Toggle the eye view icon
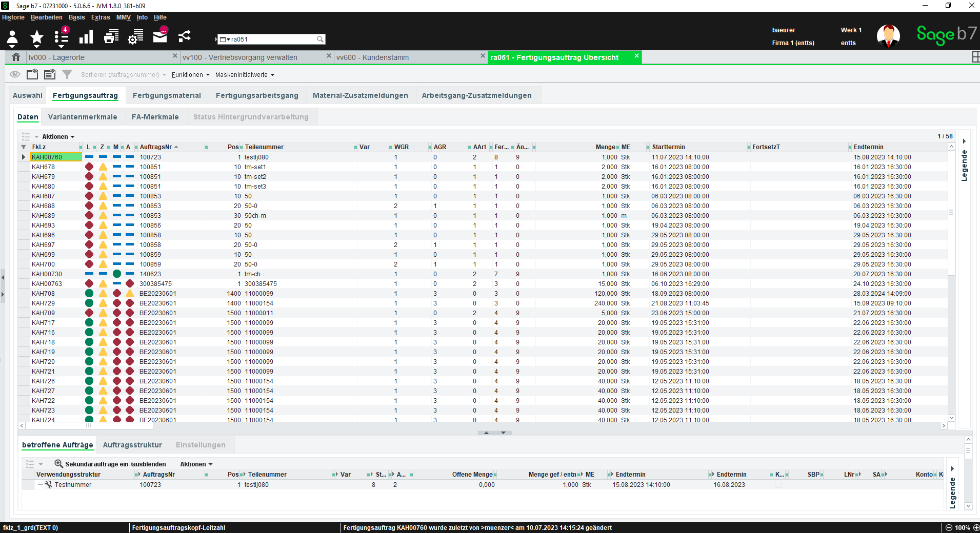Viewport: 980px width, 533px height. point(15,74)
